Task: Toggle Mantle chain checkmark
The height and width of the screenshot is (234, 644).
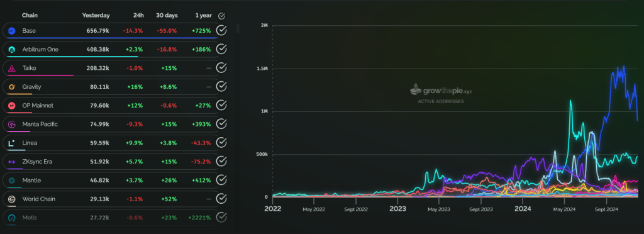Action: [x=221, y=180]
